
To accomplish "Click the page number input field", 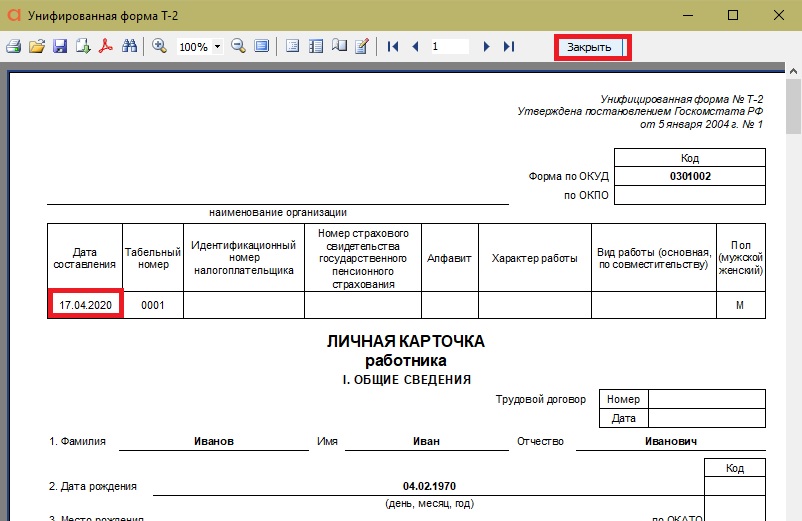I will [449, 47].
